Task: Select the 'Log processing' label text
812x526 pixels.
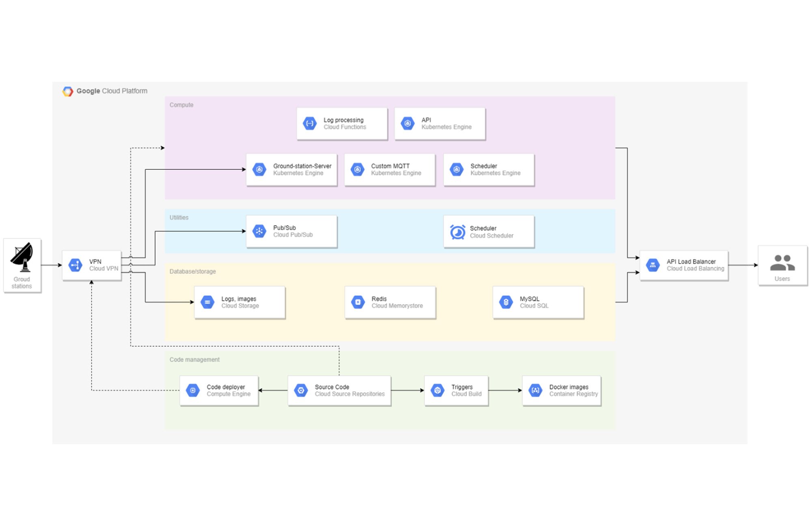Action: tap(343, 120)
